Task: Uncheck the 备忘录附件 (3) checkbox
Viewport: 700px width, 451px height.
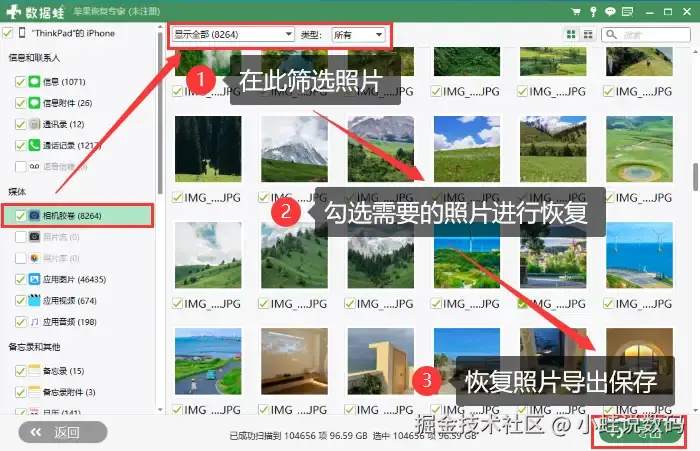Action: [20, 392]
